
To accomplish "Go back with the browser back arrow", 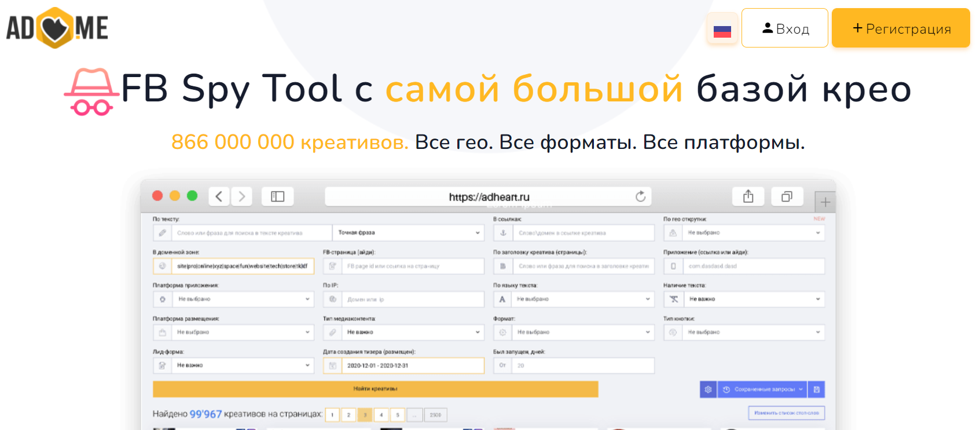I will tap(219, 196).
